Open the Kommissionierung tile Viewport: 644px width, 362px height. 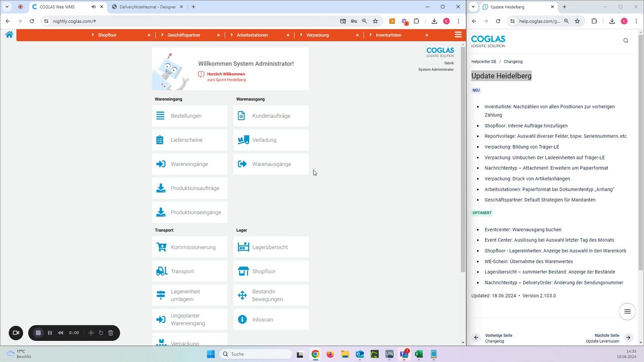click(x=190, y=247)
